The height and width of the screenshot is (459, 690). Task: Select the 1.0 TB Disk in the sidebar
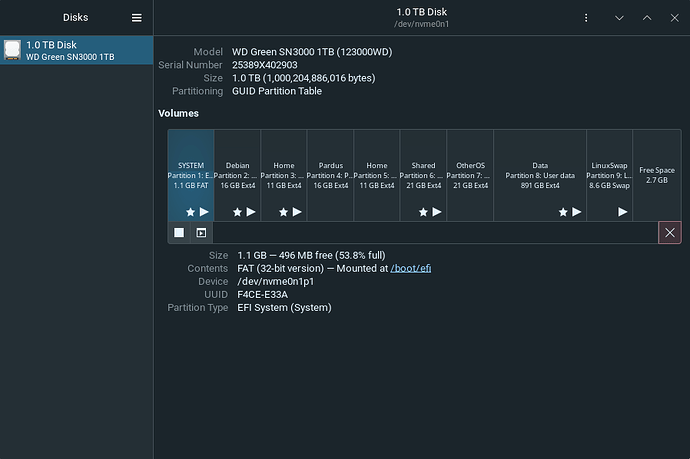[x=77, y=50]
